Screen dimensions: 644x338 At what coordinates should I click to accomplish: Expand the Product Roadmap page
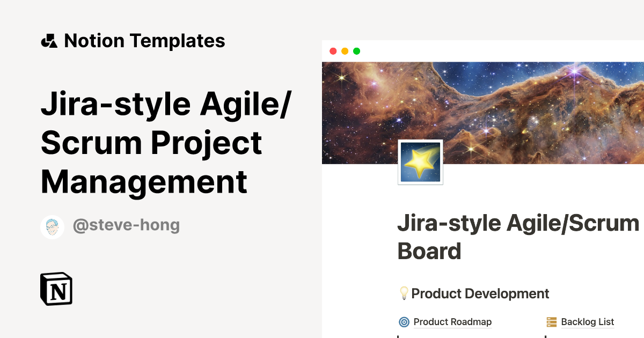click(x=452, y=321)
